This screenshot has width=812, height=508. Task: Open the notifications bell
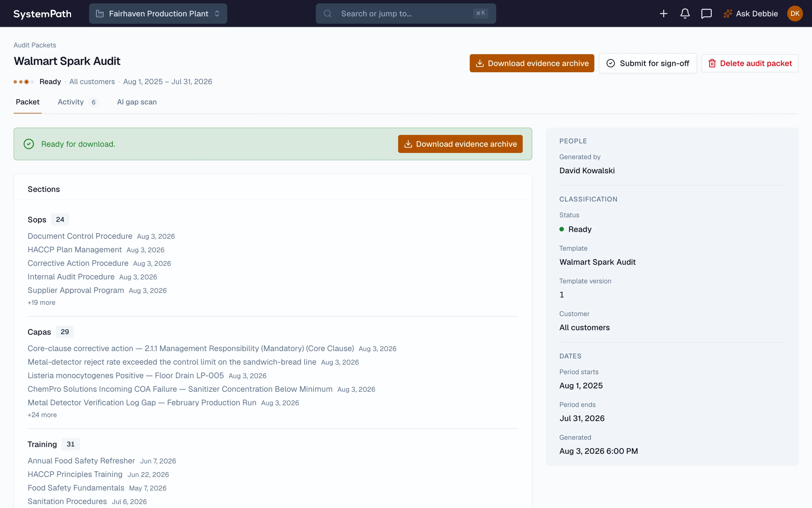click(x=685, y=14)
